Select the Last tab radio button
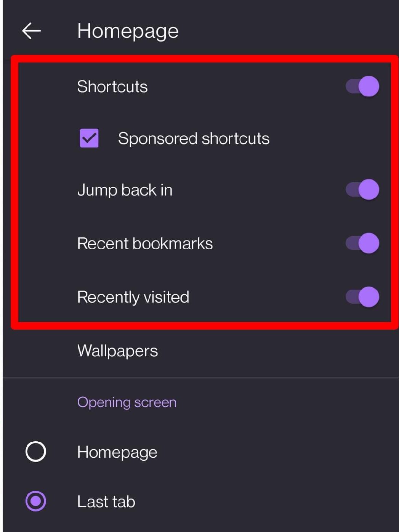 (36, 501)
